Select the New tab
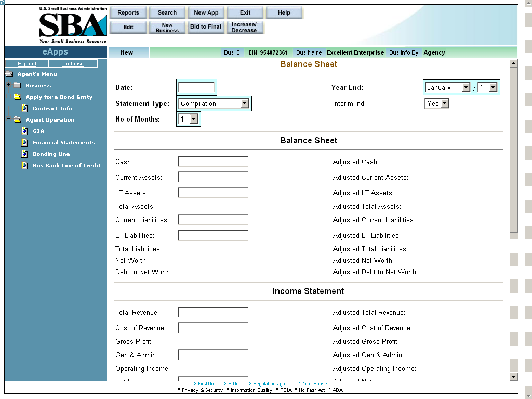 pyautogui.click(x=127, y=52)
